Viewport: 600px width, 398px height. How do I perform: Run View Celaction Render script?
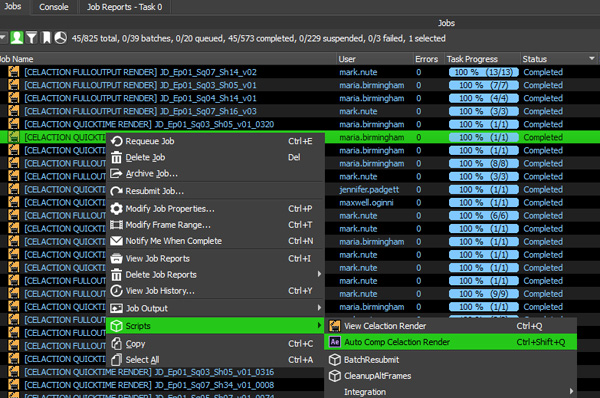coord(451,326)
